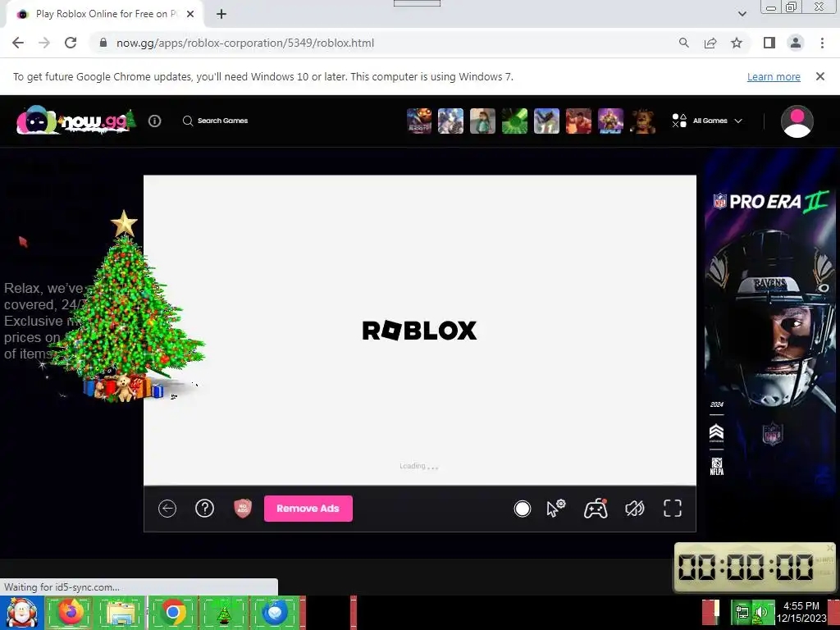Screen dimensions: 840x630
Task: Switch to Chrome in the taskbar
Action: (x=172, y=612)
